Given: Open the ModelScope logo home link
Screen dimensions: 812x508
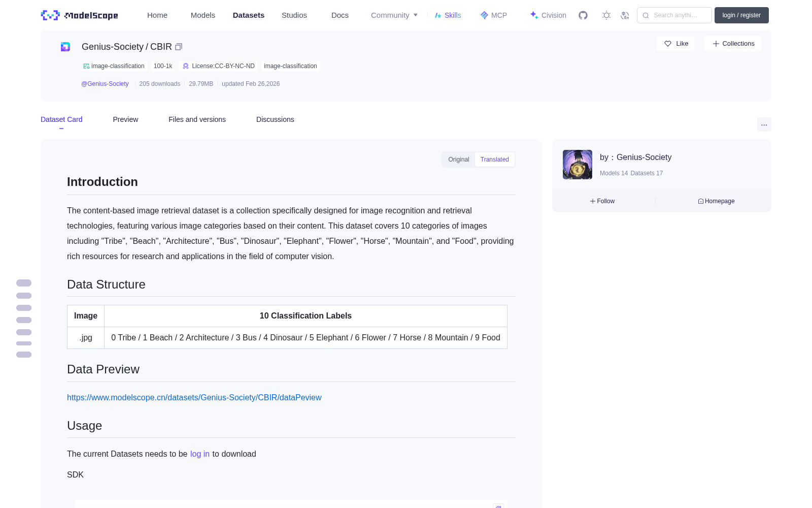Looking at the screenshot, I should click(80, 15).
